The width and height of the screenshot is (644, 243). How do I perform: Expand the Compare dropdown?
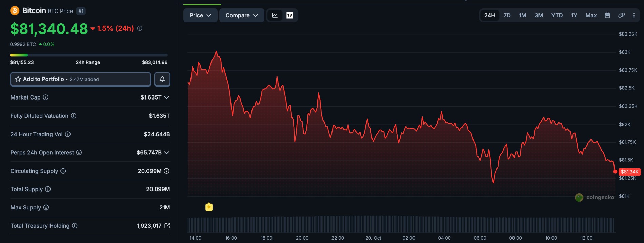coord(242,15)
